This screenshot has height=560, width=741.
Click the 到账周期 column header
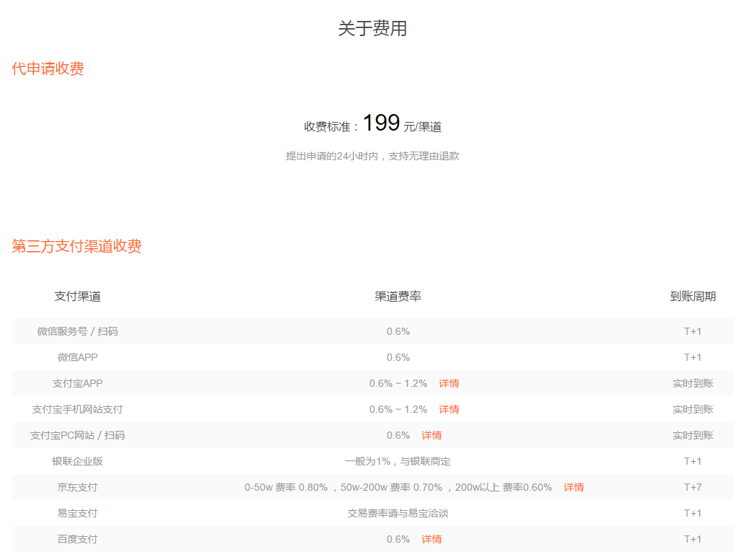[x=690, y=296]
